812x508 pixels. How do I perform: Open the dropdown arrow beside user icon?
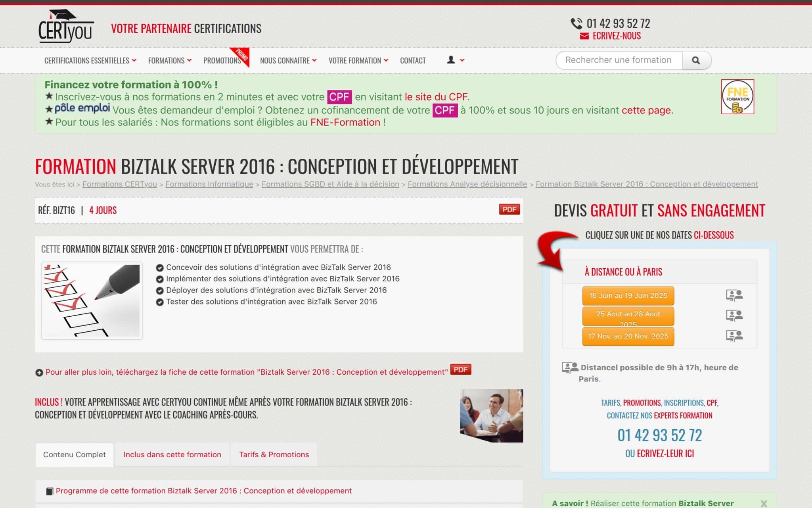[462, 60]
